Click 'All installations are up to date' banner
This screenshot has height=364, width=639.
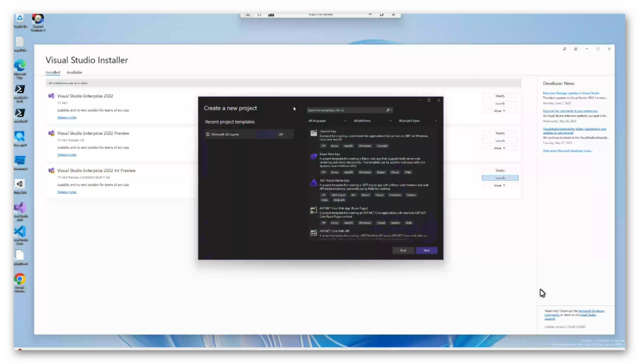[283, 83]
